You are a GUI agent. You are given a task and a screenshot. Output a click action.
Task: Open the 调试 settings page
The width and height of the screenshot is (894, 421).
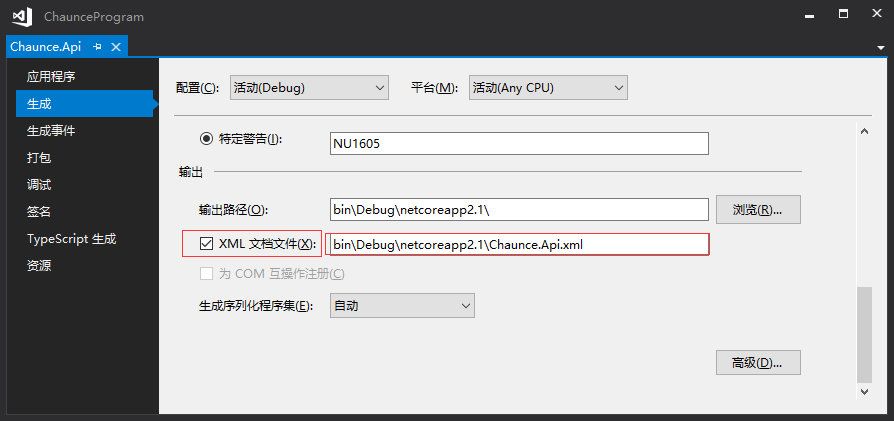click(40, 185)
